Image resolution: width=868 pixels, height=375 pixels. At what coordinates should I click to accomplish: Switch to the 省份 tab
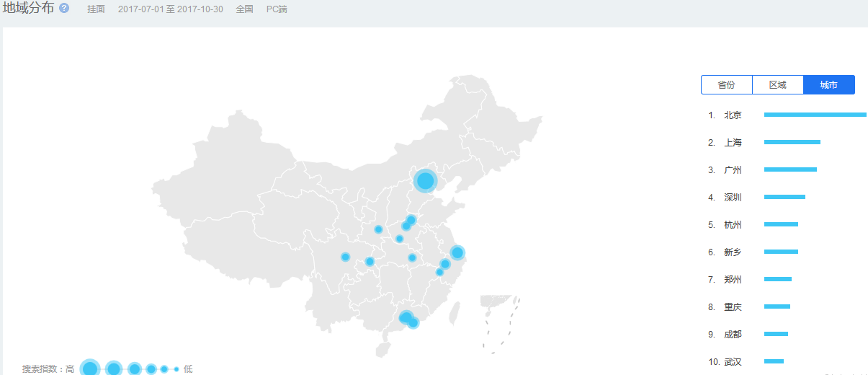726,85
